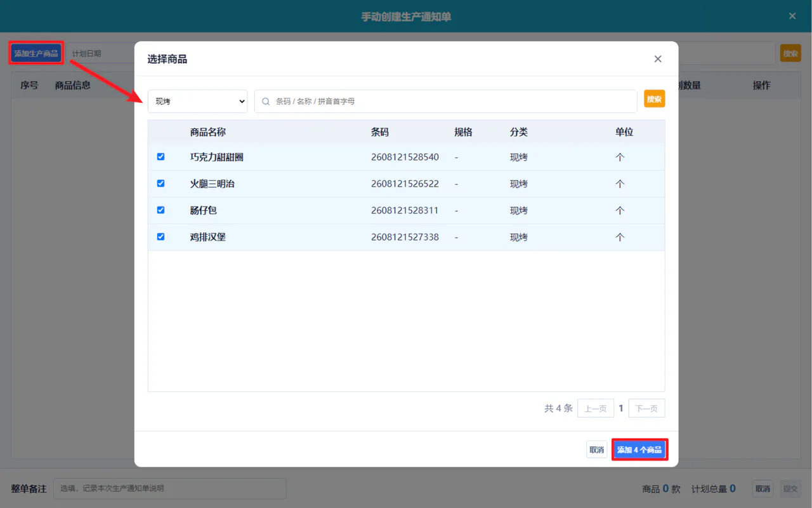812x508 pixels.
Task: Click the 共 4 条 total count text
Action: 558,408
